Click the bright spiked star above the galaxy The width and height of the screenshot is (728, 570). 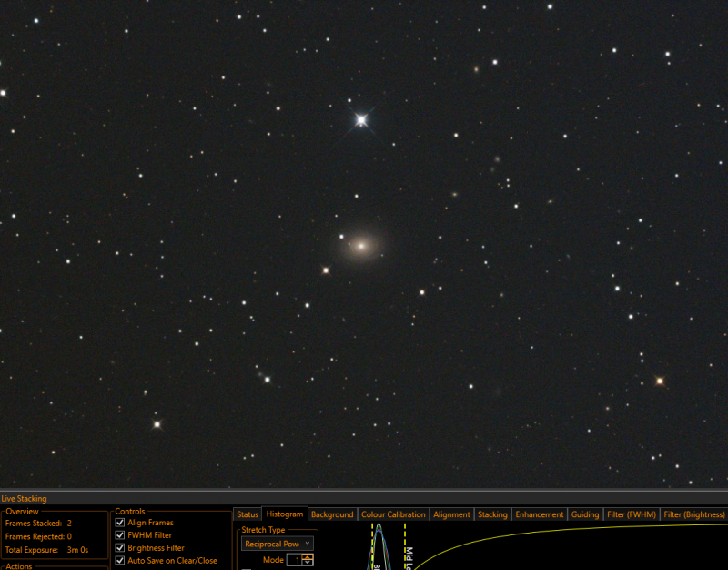pyautogui.click(x=361, y=120)
